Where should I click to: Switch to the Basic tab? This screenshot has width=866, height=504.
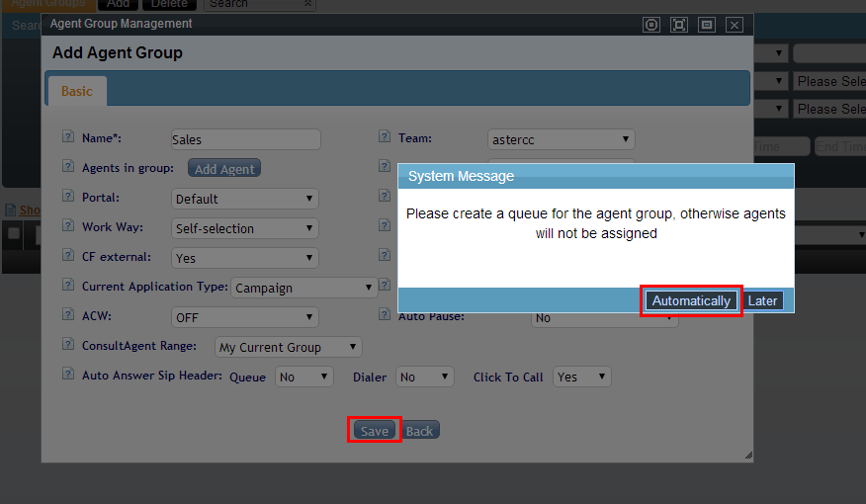(x=77, y=91)
